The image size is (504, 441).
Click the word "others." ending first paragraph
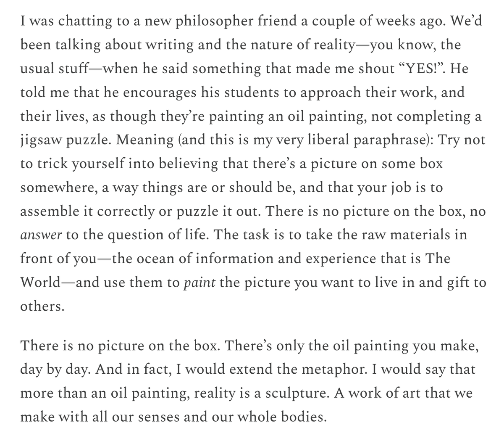click(42, 306)
